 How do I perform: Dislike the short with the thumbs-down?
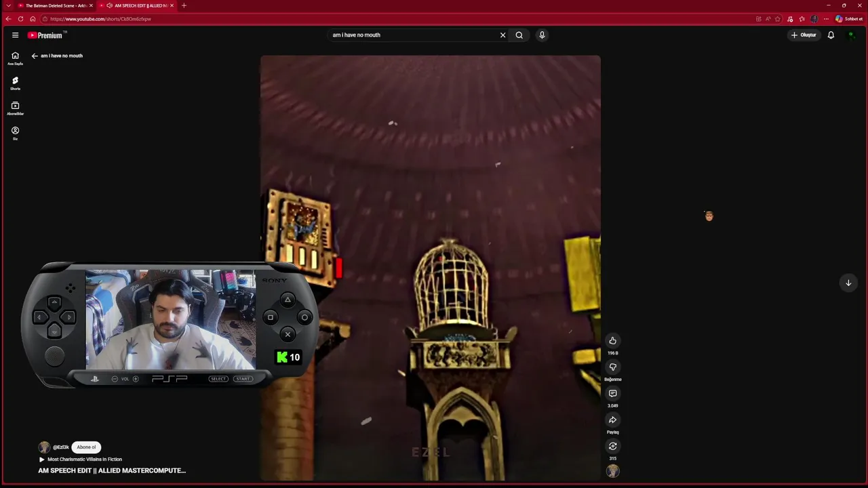[612, 367]
